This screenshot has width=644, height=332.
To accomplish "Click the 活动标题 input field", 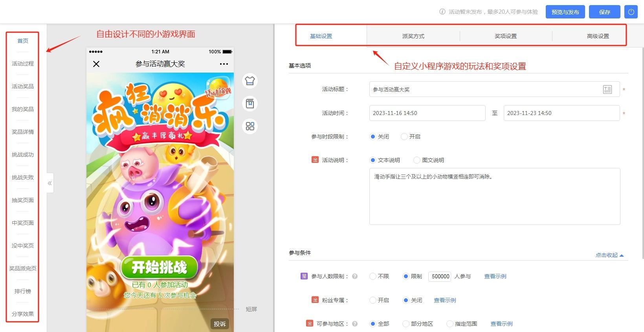I will (494, 89).
